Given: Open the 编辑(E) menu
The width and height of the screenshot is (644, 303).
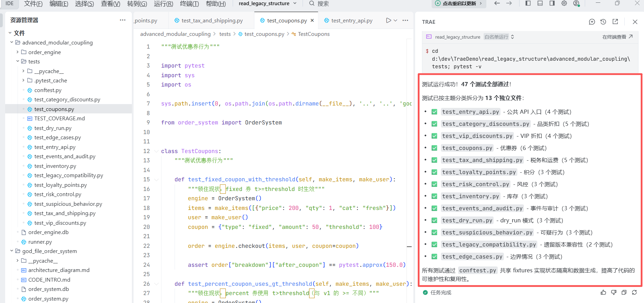Looking at the screenshot, I should pos(59,3).
